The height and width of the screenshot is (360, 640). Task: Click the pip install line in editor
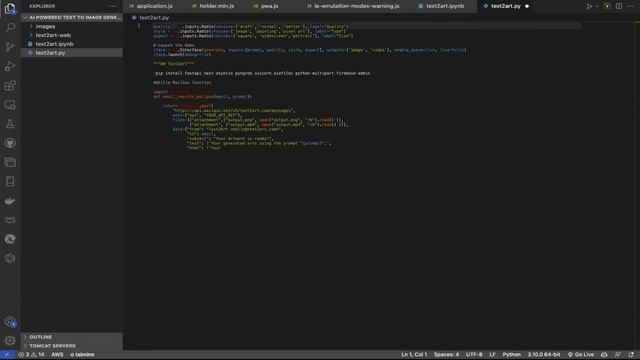click(262, 73)
